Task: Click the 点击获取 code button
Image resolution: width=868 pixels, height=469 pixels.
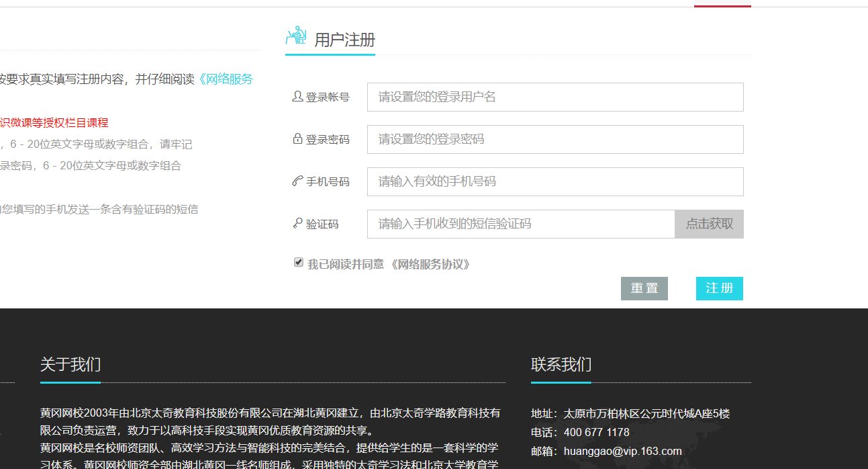Action: (709, 223)
